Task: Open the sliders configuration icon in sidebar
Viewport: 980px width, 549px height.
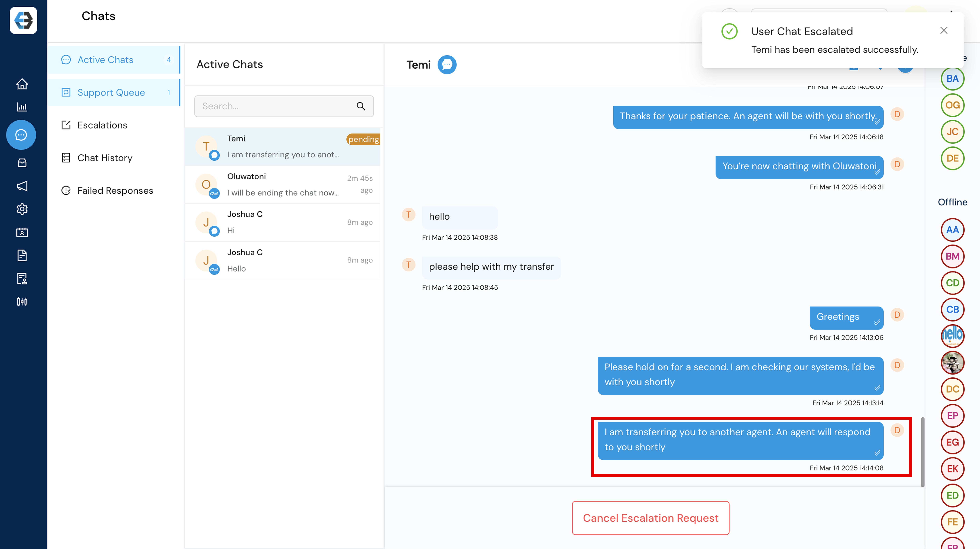Action: (x=22, y=302)
